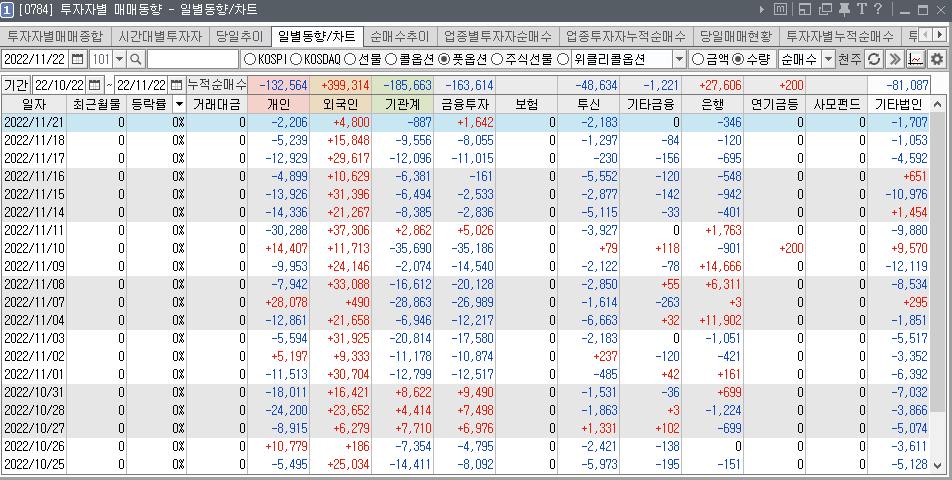Click the help question mark icon
The height and width of the screenshot is (480, 952).
[x=877, y=11]
